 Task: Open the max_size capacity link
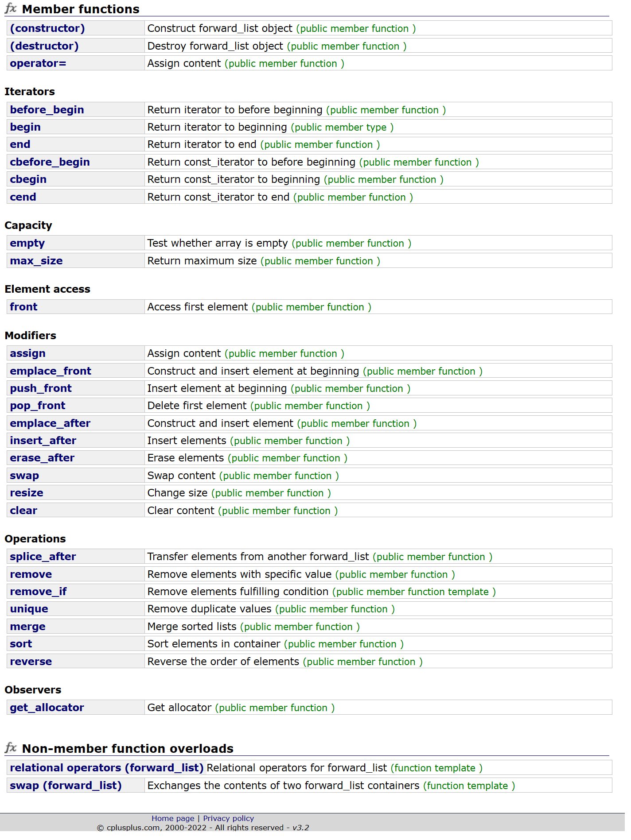click(x=36, y=261)
